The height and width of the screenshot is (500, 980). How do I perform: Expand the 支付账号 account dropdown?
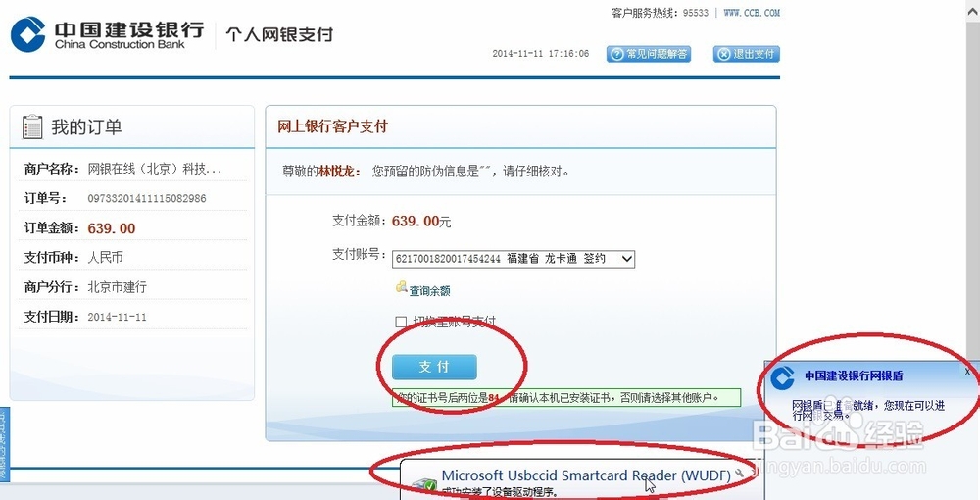pos(514,259)
